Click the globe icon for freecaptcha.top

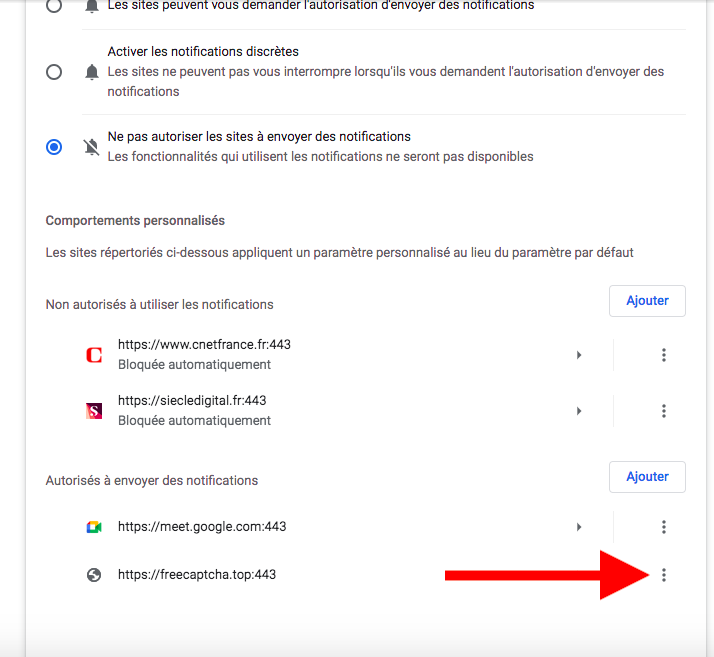pyautogui.click(x=94, y=575)
